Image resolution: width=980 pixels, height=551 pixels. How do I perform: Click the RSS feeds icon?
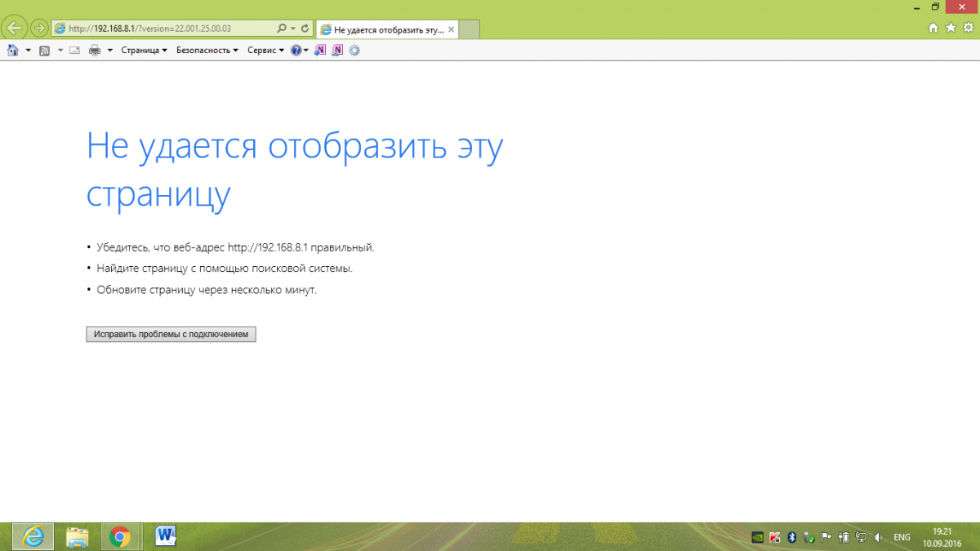[44, 51]
